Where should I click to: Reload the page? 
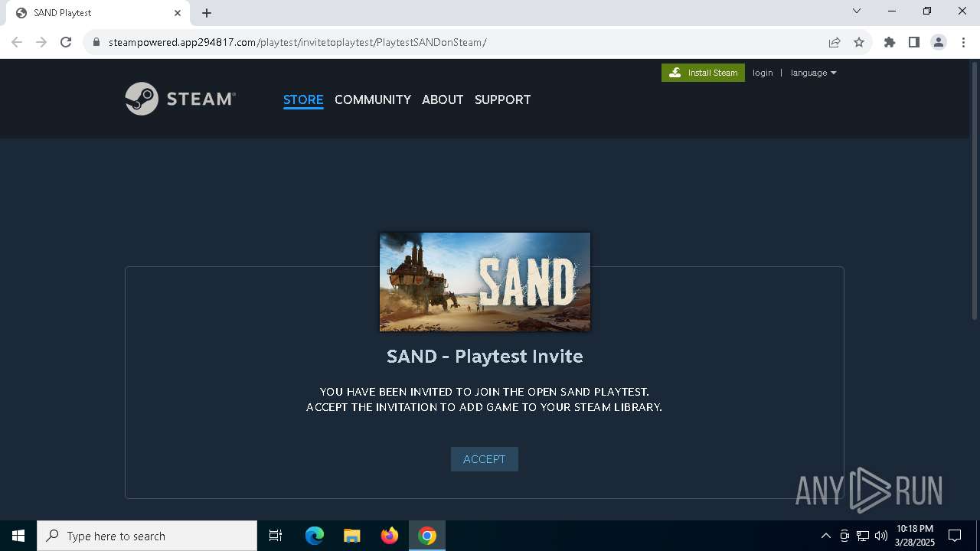tap(66, 42)
